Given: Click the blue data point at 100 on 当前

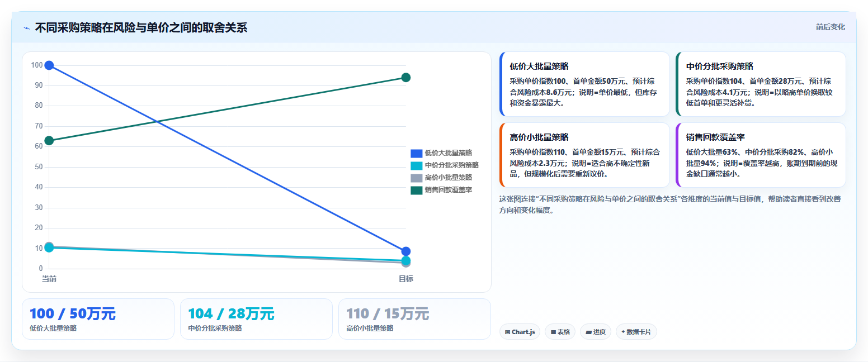Looking at the screenshot, I should tap(49, 65).
